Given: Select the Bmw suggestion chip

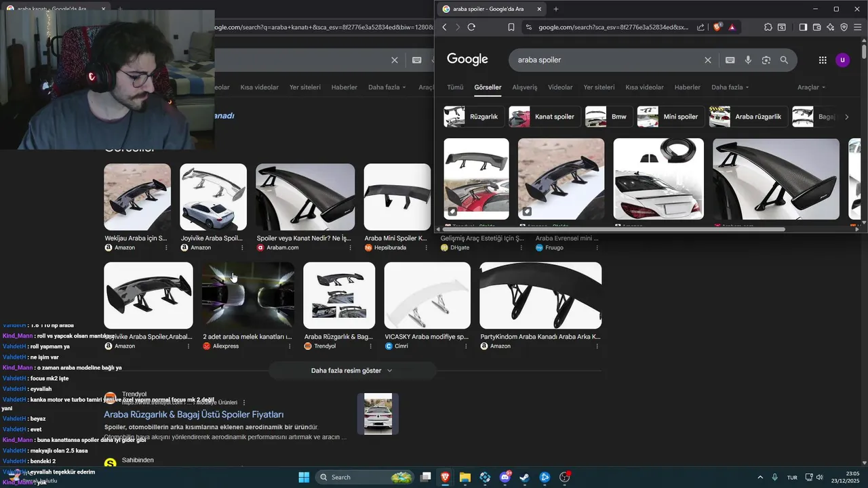Looking at the screenshot, I should pyautogui.click(x=609, y=117).
